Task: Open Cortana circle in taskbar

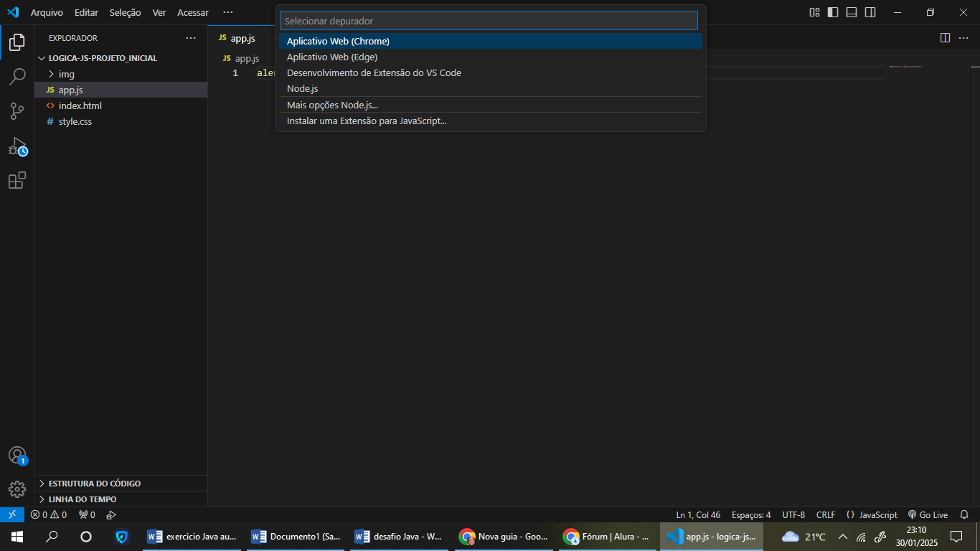Action: (x=86, y=537)
